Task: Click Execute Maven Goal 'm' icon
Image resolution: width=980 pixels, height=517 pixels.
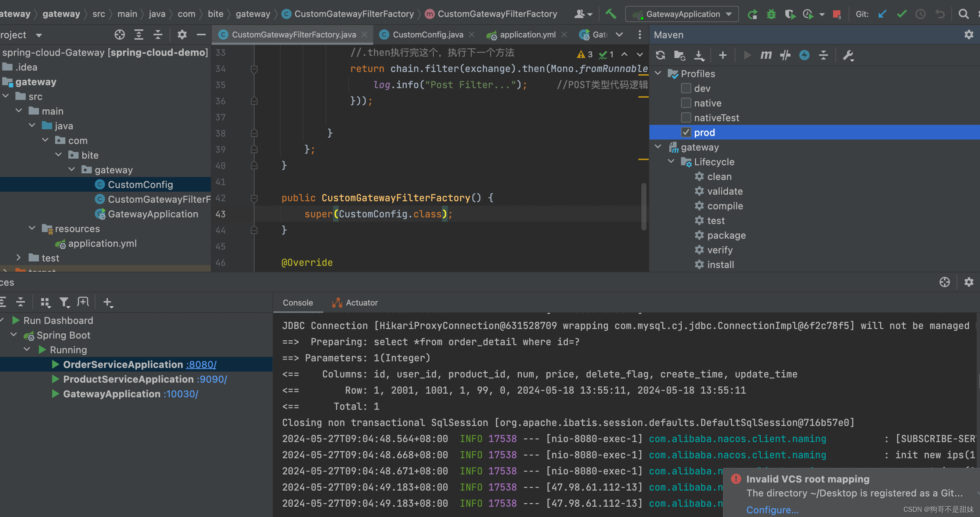Action: pyautogui.click(x=766, y=55)
